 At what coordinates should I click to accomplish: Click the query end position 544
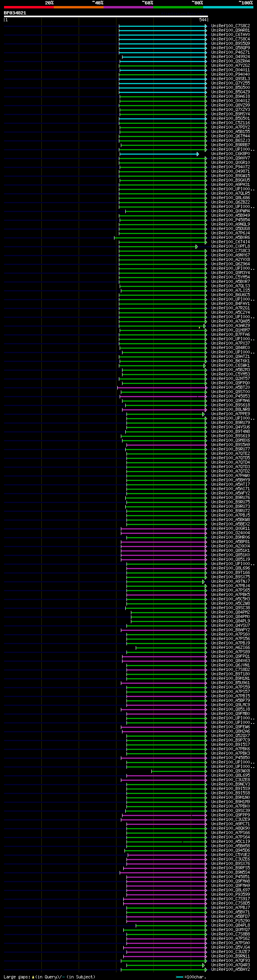click(203, 20)
